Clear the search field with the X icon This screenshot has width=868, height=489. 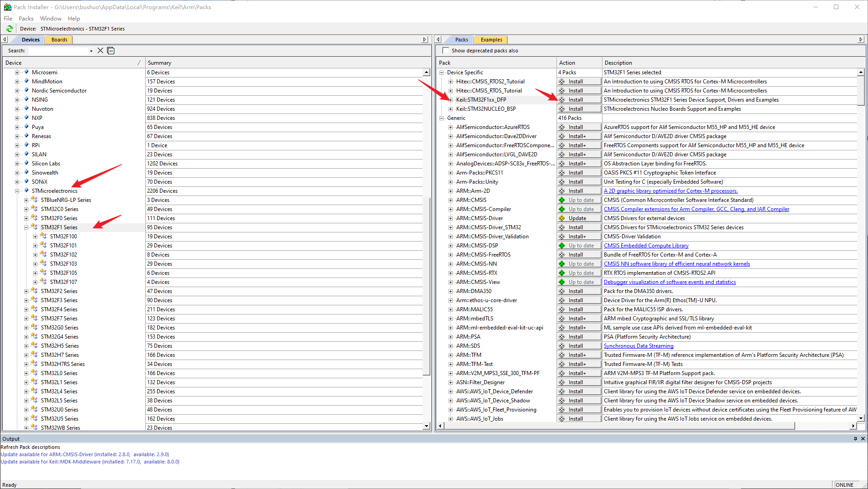[101, 51]
